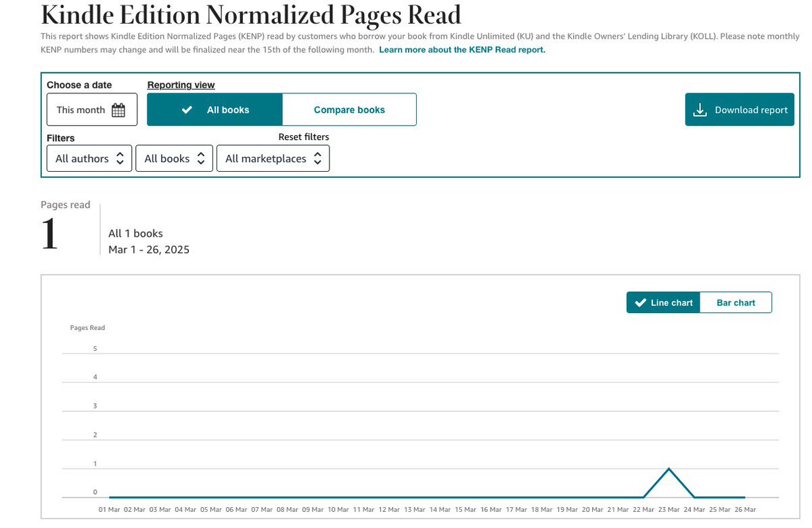The width and height of the screenshot is (812, 528).
Task: Click the 08 Mar axis label
Action: (288, 509)
